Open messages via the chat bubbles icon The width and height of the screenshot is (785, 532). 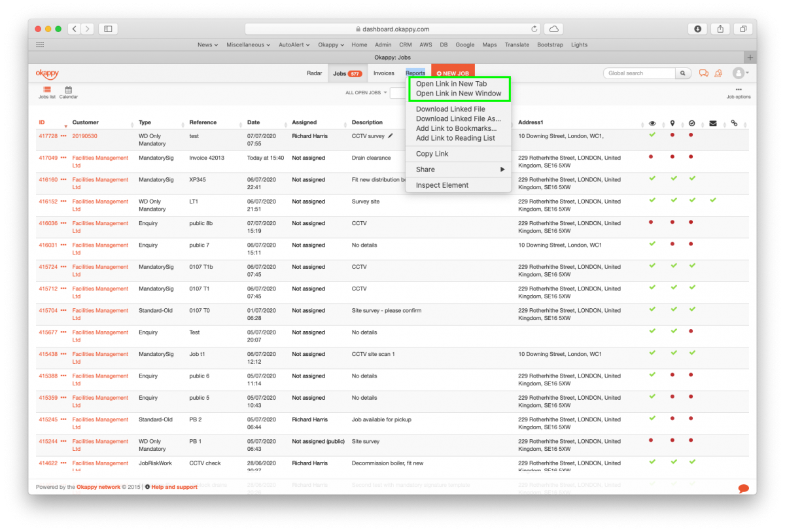[x=703, y=73]
